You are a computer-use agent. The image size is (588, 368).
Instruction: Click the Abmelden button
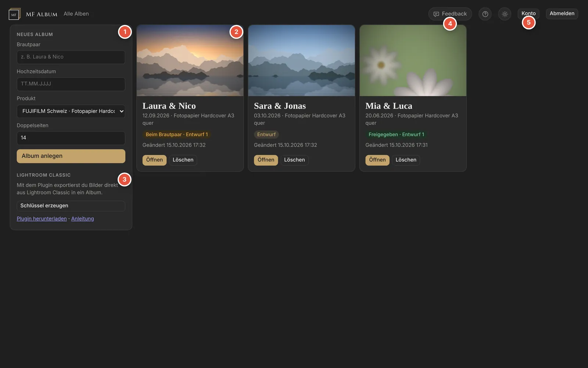562,14
